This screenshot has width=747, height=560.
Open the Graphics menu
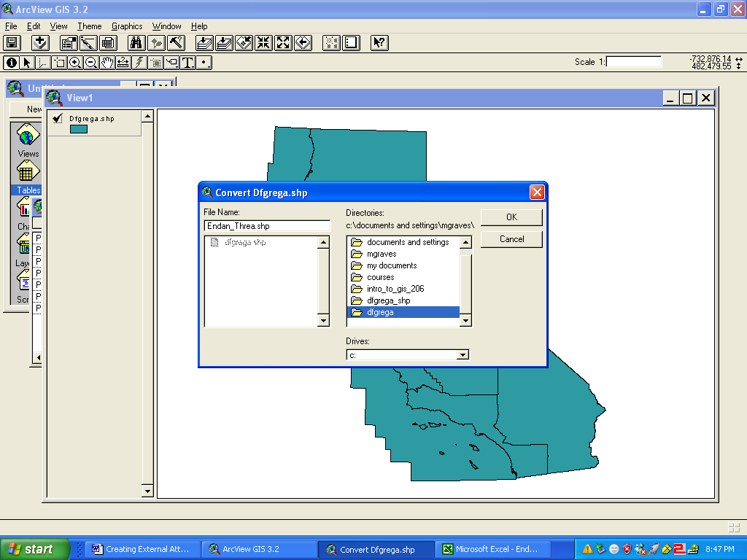127,26
